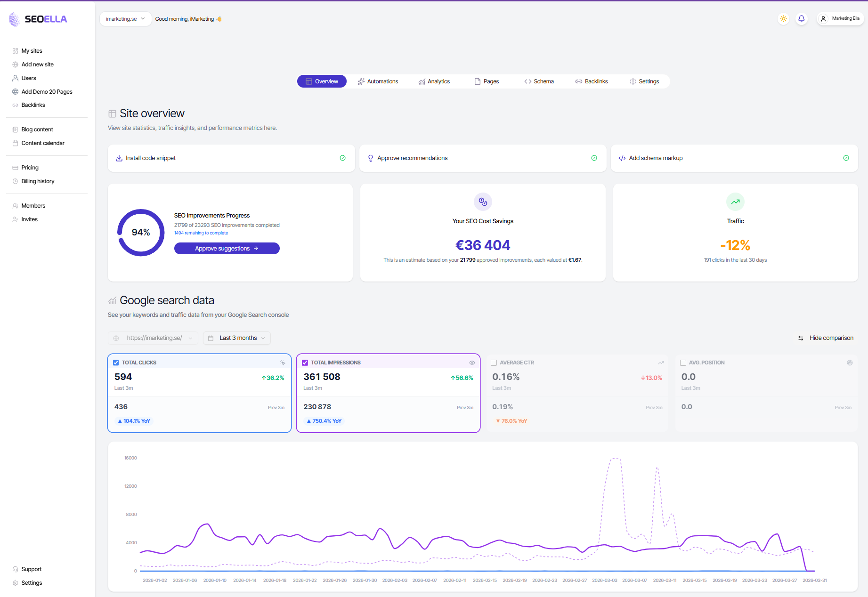
Task: Open Content calendar in the sidebar
Action: tap(43, 143)
